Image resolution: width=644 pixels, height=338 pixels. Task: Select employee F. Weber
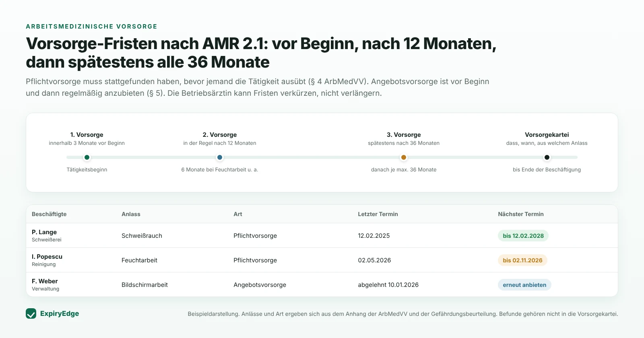[45, 281]
